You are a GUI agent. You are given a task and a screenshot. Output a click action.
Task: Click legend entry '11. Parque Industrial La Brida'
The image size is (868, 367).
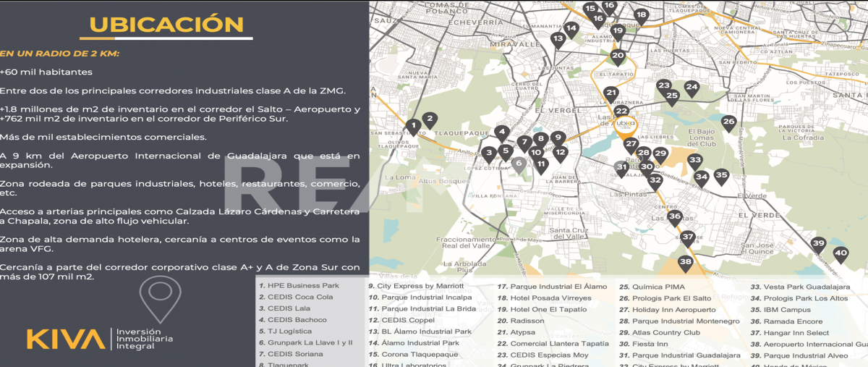422,309
